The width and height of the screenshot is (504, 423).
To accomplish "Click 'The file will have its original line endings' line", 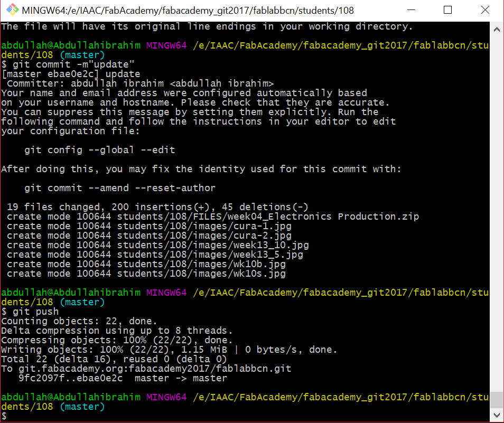I will [207, 26].
